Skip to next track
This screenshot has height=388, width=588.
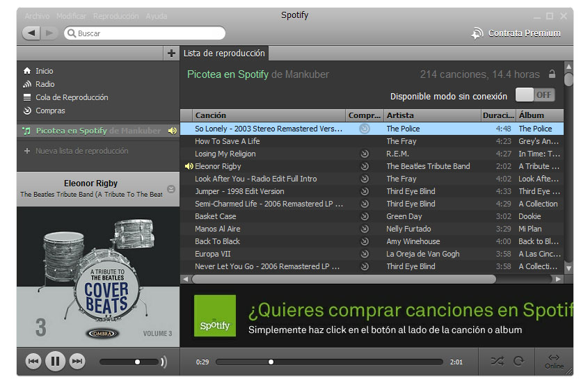coord(77,362)
